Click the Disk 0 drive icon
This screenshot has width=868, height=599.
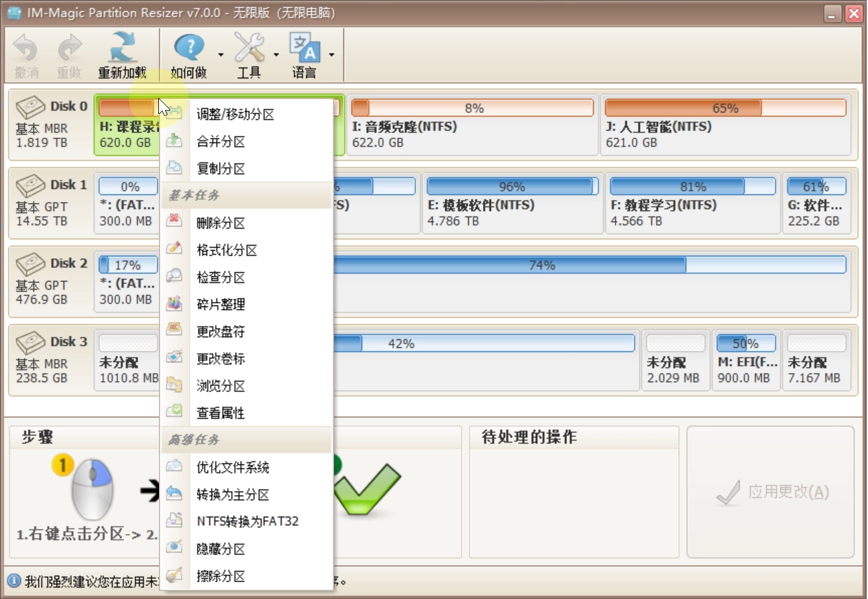coord(32,106)
